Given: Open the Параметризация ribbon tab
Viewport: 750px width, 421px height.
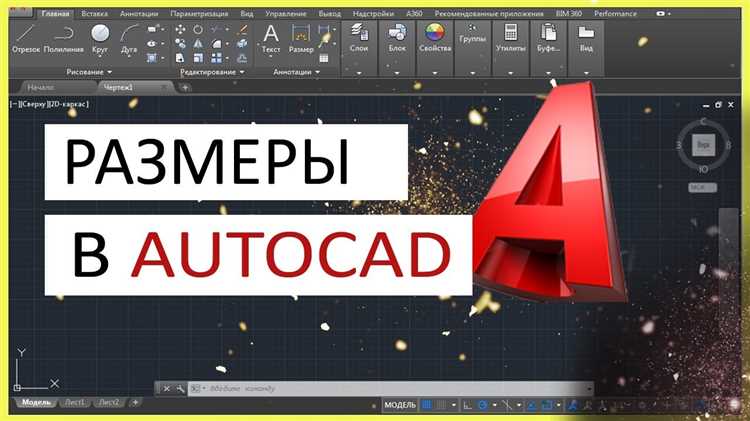Looking at the screenshot, I should coord(199,14).
